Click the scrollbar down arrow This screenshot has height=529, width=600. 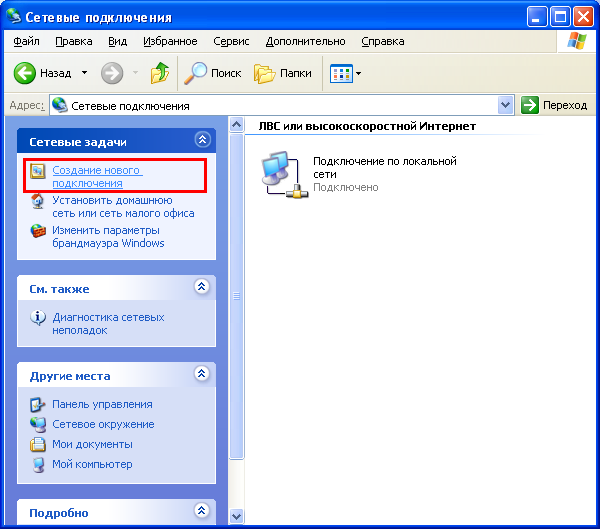[236, 516]
